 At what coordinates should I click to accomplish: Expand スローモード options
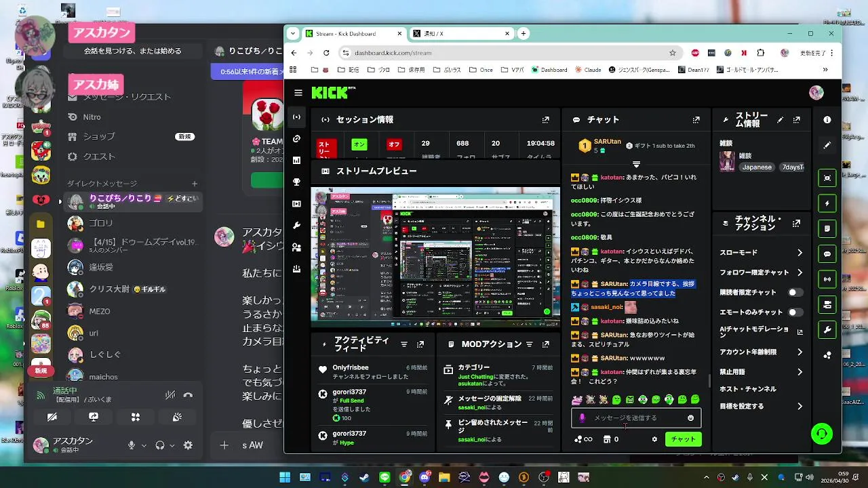800,253
